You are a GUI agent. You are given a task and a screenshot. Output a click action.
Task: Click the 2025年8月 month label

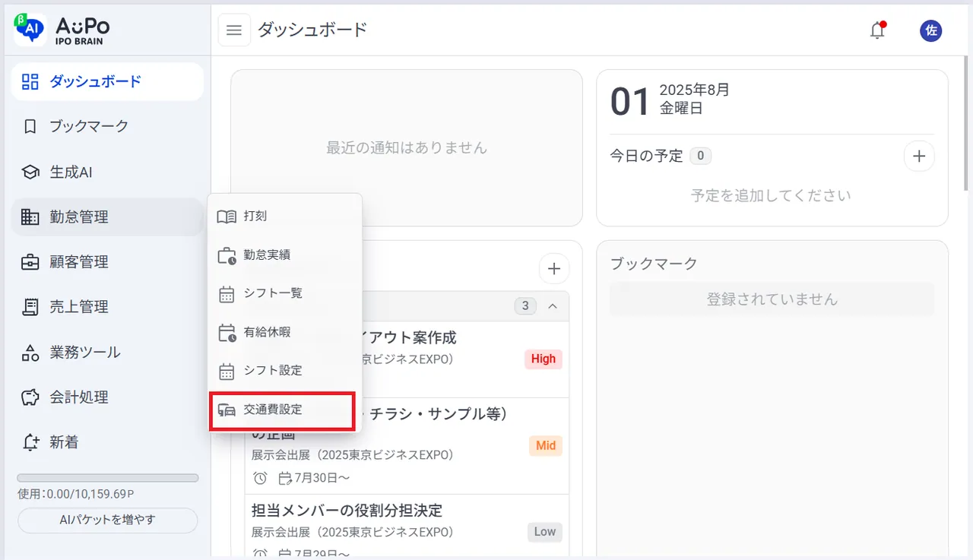694,90
